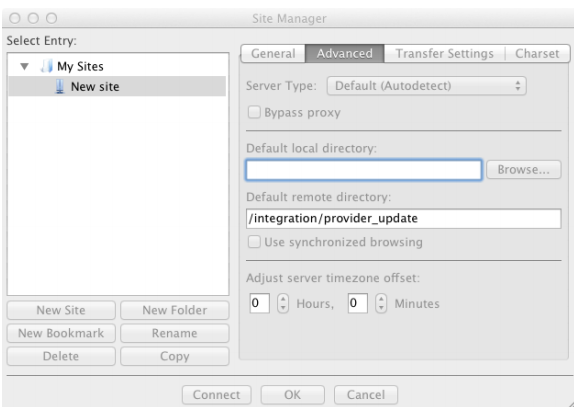
Task: Click the Cancel button
Action: click(366, 395)
